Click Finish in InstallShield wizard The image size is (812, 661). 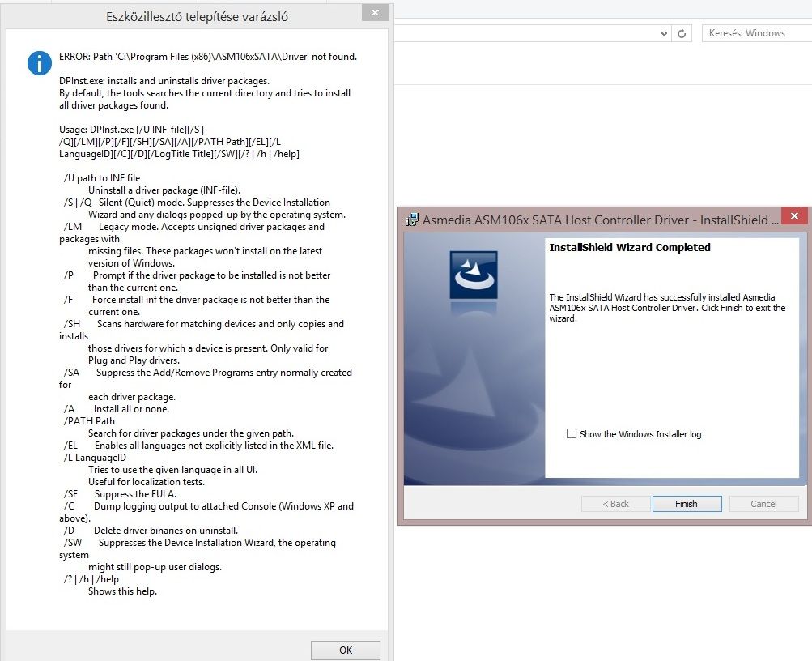point(687,504)
